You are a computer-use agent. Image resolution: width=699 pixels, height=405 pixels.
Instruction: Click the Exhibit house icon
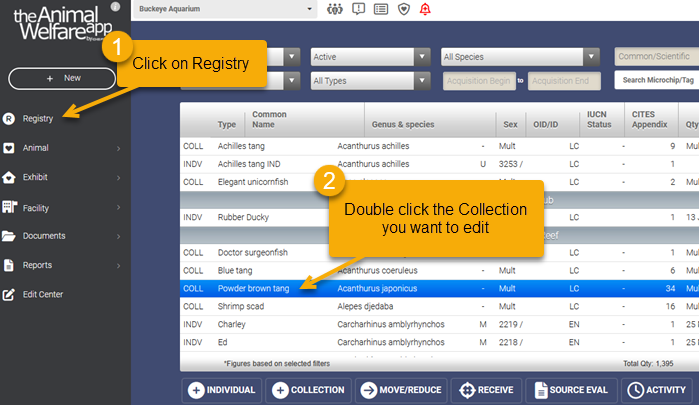coord(8,178)
